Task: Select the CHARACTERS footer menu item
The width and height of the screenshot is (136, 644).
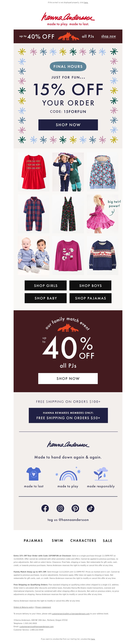Action: click(x=83, y=541)
